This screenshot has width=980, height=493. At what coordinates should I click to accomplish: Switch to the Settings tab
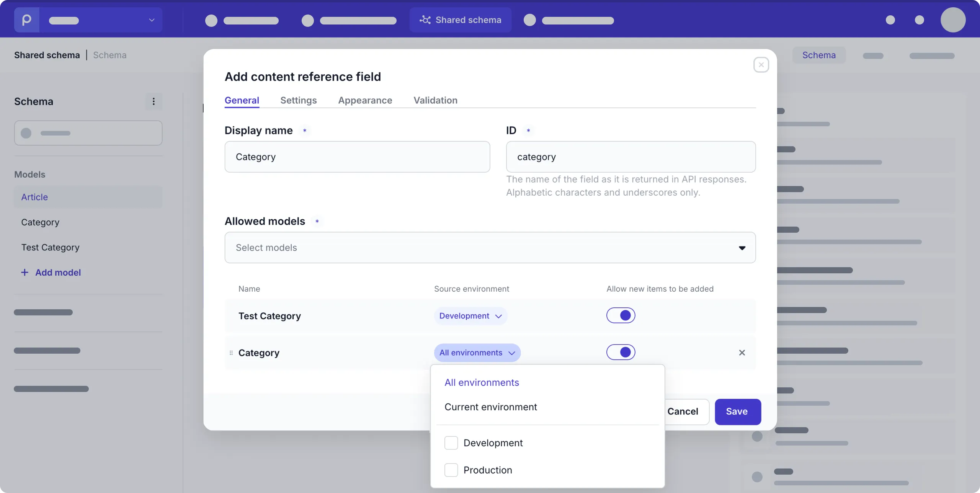[298, 100]
